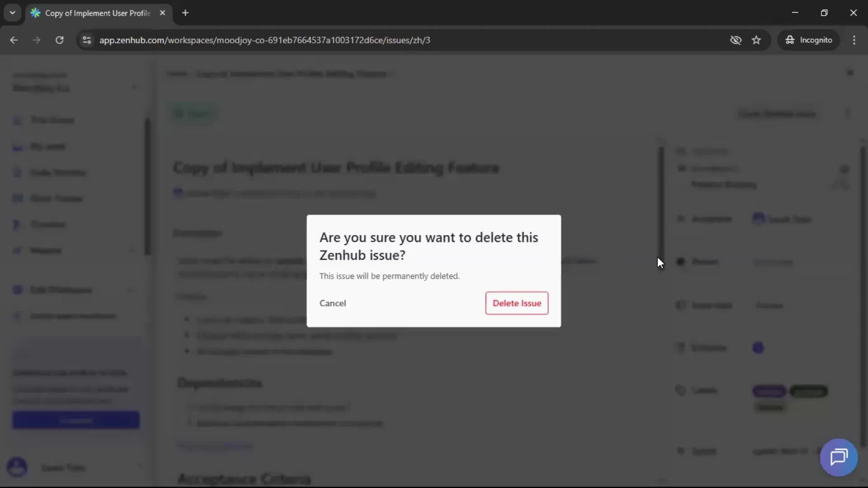Open the Zenhub chat help bubble
868x488 pixels.
[839, 458]
